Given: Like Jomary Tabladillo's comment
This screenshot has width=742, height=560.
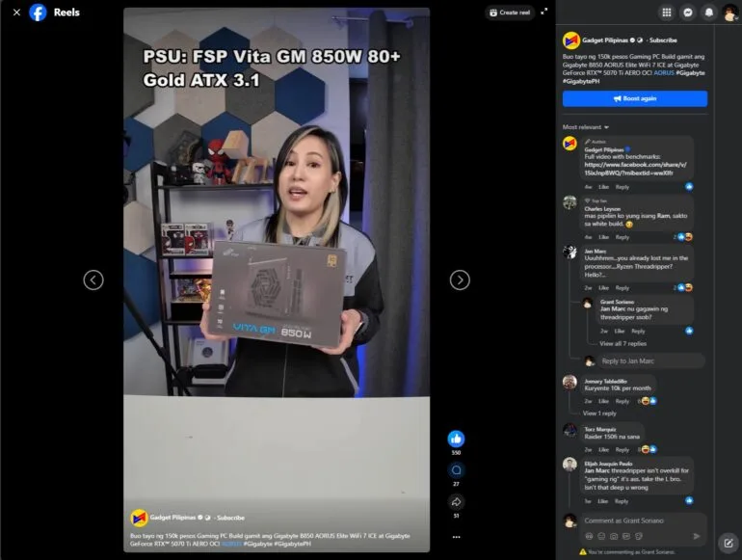Looking at the screenshot, I should click(603, 401).
